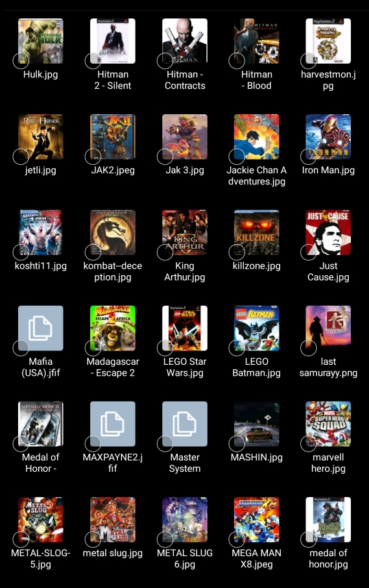This screenshot has height=588, width=369.
Task: Open the killzone.jpg thumbnail
Action: pos(257,232)
